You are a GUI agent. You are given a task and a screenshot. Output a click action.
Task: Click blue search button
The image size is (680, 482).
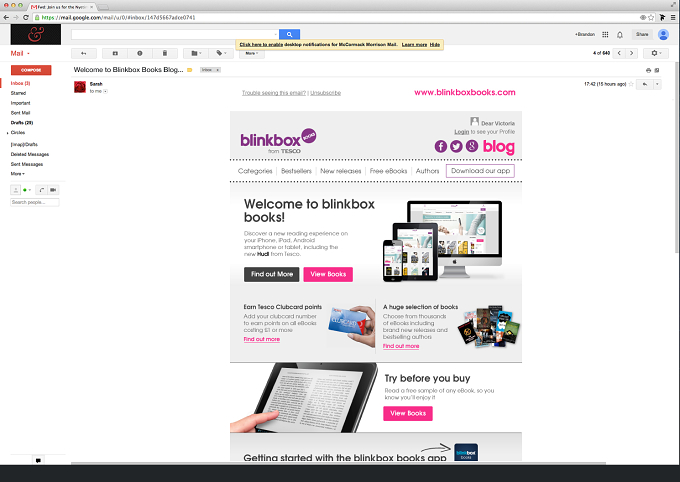[x=289, y=34]
